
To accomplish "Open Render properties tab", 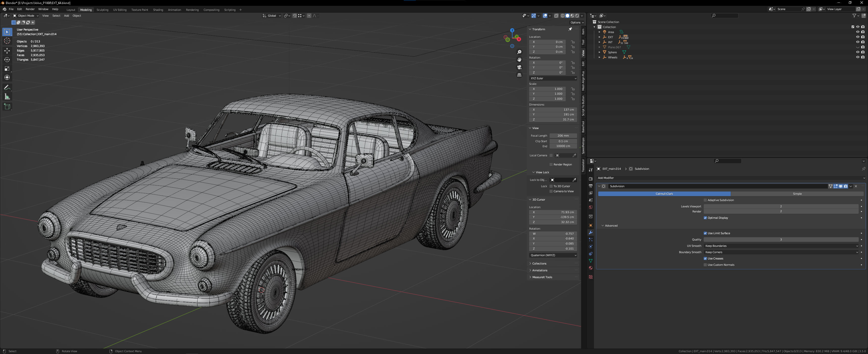I will click(x=590, y=179).
